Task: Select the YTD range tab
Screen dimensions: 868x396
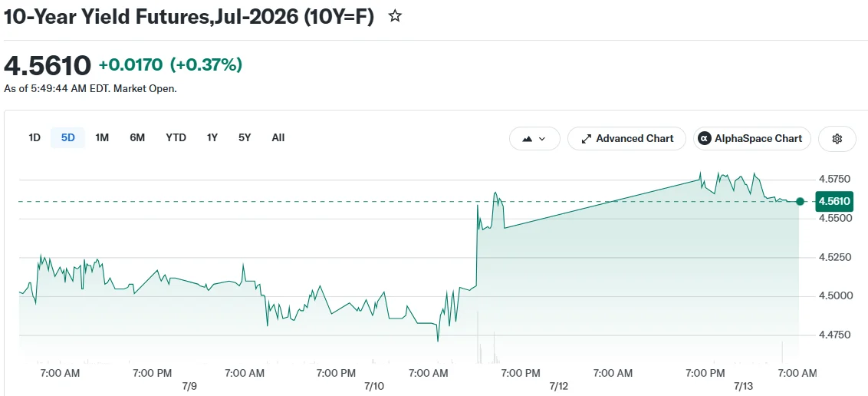Action: coord(176,138)
